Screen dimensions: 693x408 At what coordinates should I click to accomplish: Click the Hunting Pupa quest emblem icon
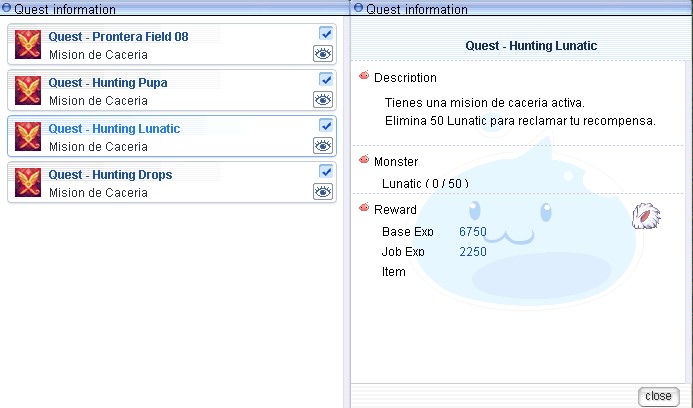pos(28,91)
